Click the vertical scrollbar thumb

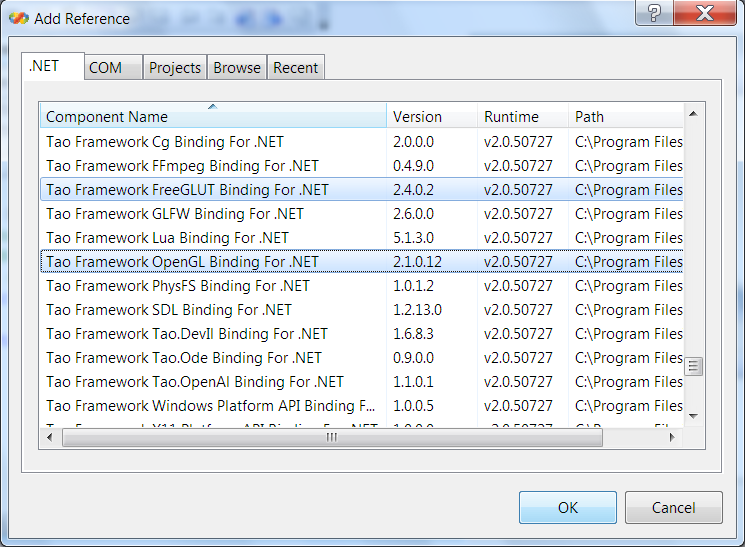(693, 366)
